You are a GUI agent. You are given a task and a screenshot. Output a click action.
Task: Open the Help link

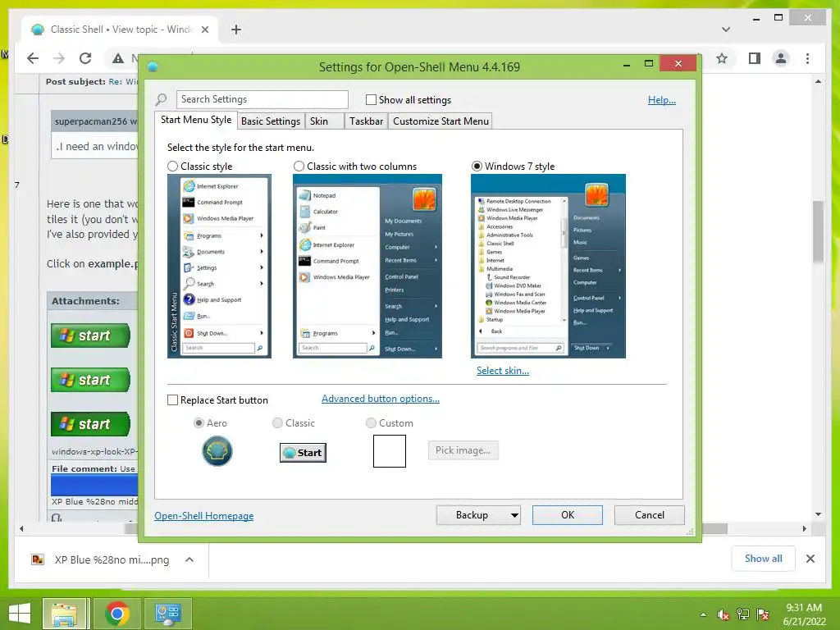pos(662,100)
